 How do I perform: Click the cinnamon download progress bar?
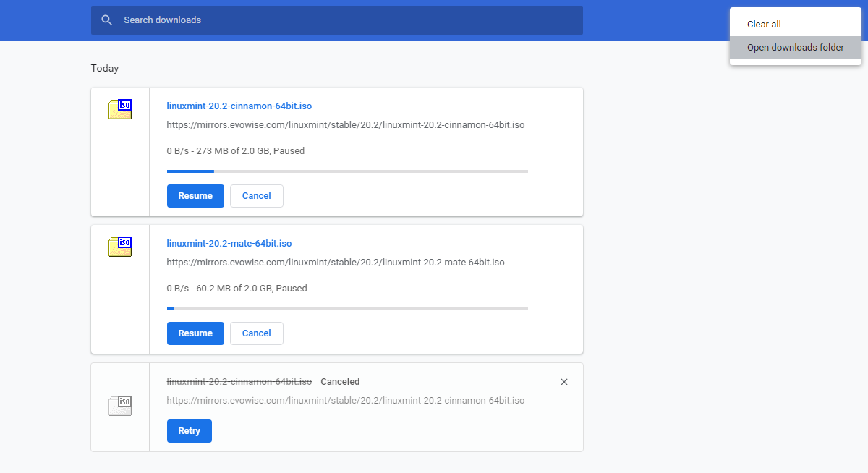click(x=347, y=171)
